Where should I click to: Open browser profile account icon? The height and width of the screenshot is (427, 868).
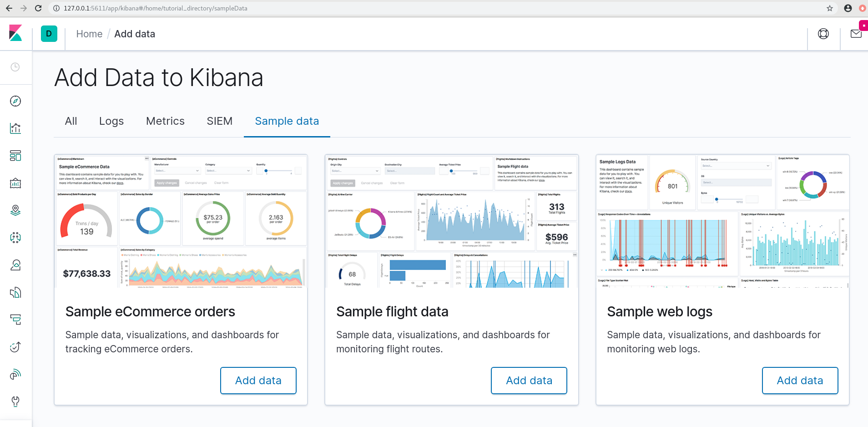848,8
